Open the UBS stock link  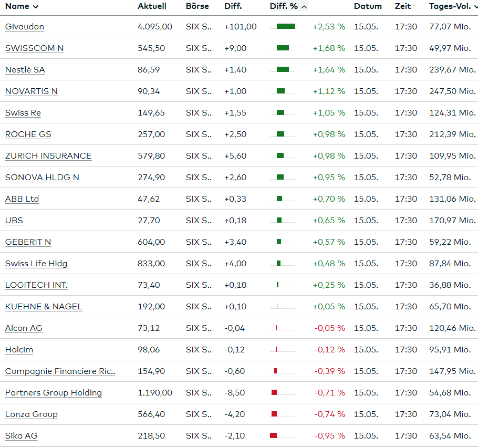tap(14, 221)
